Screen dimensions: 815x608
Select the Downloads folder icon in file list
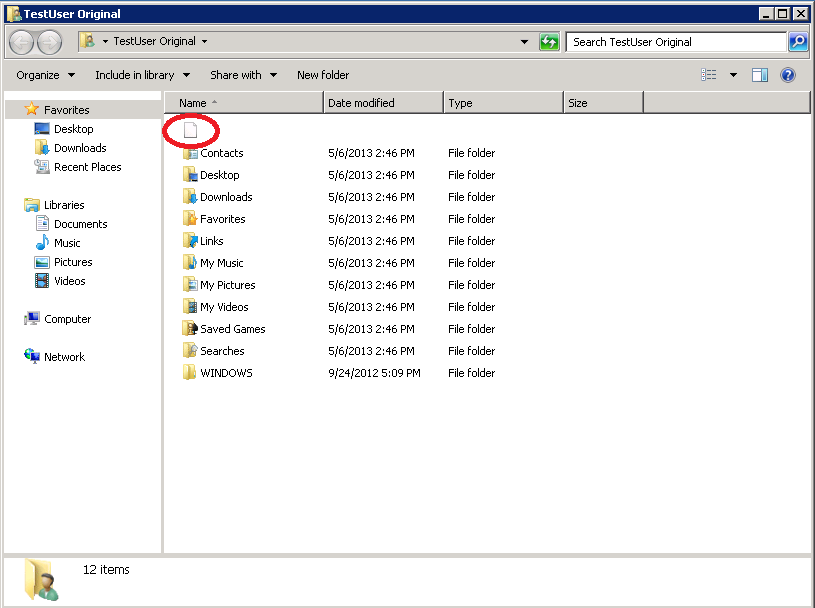click(191, 196)
